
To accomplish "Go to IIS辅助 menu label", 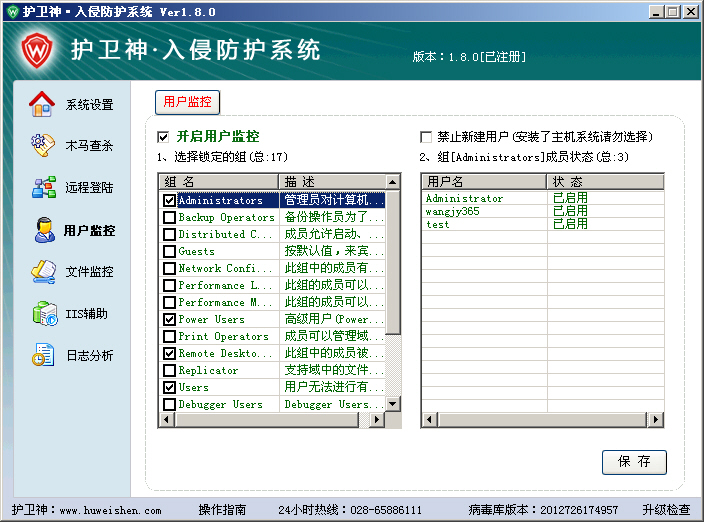I will tap(87, 313).
